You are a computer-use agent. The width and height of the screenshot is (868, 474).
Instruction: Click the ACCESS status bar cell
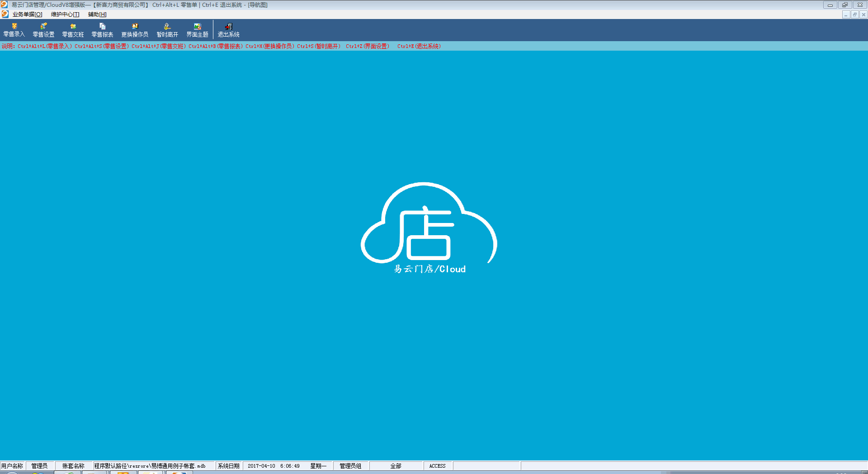(438, 466)
